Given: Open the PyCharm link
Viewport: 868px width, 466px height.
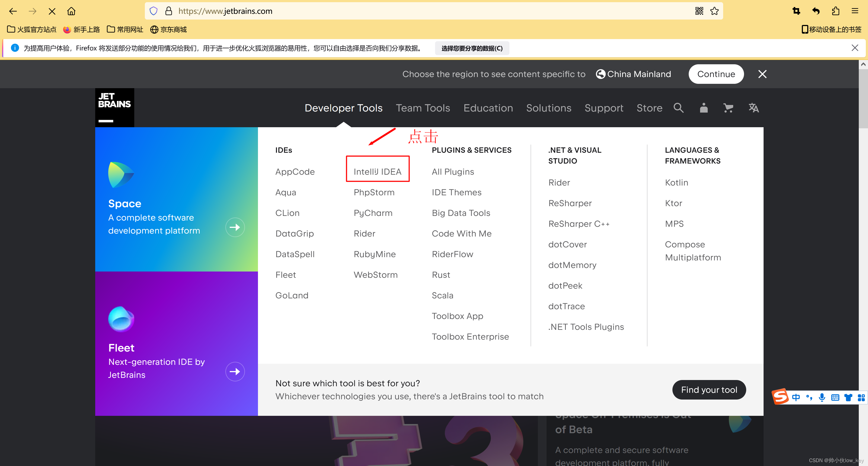Looking at the screenshot, I should (373, 213).
